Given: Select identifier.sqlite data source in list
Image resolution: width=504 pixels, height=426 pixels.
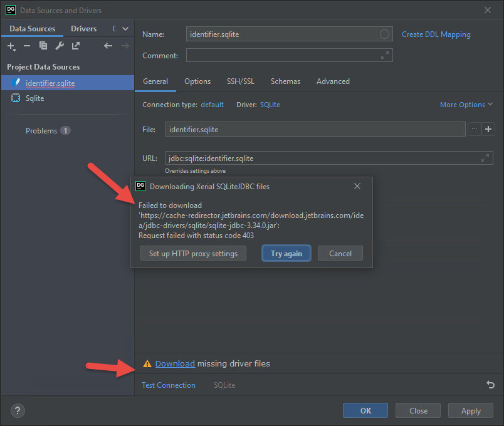Looking at the screenshot, I should 68,83.
